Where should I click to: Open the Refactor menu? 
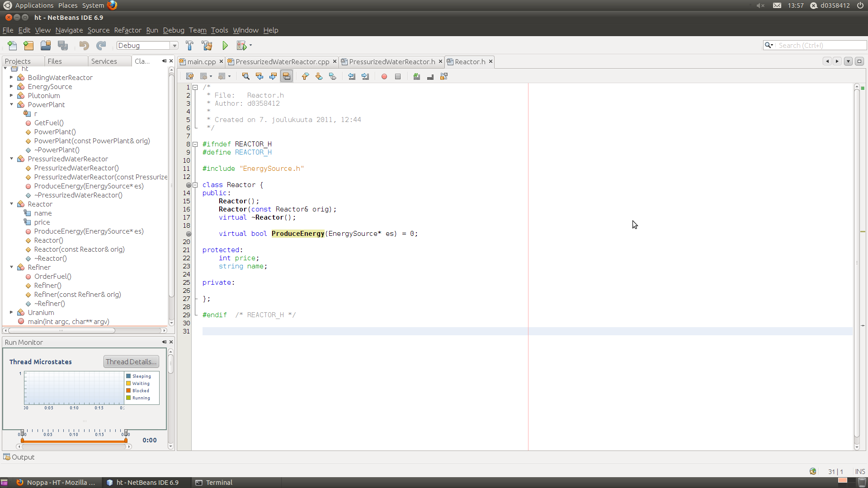(127, 30)
